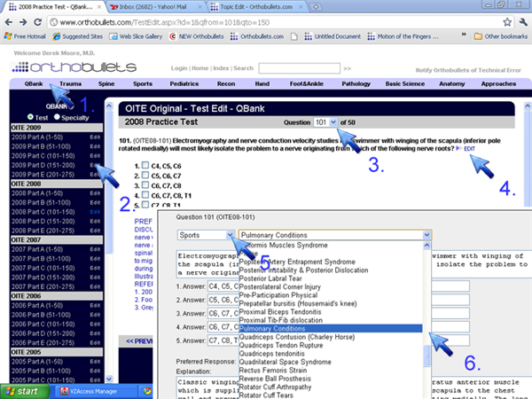This screenshot has width=532, height=399.
Task: Open the Basic Science navigation tab
Action: click(x=405, y=84)
